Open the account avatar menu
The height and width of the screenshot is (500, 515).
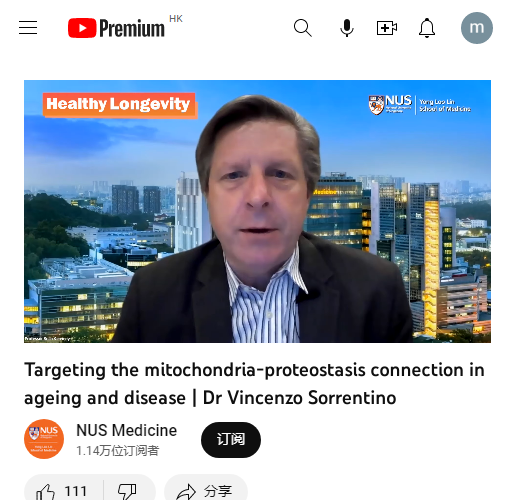[477, 28]
